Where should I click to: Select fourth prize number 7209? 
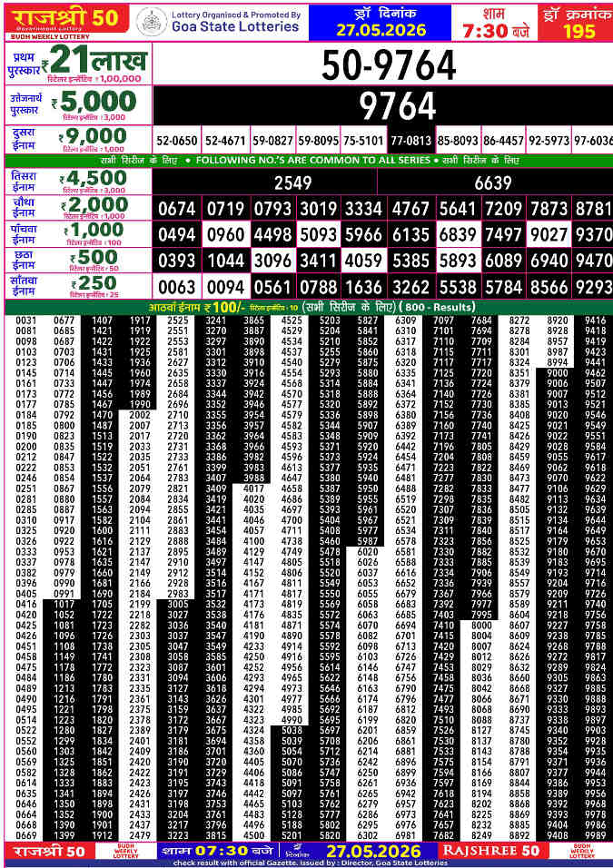503,209
